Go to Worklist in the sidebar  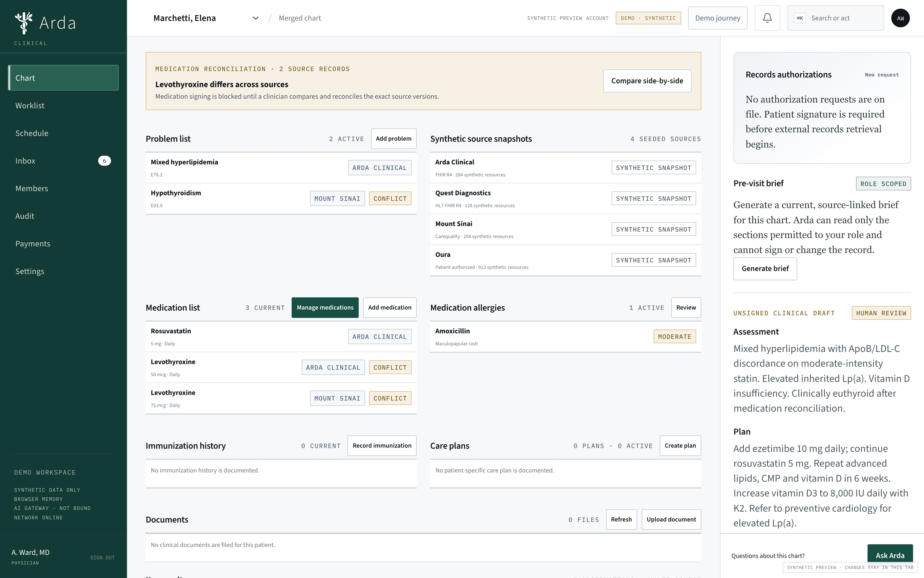63,106
